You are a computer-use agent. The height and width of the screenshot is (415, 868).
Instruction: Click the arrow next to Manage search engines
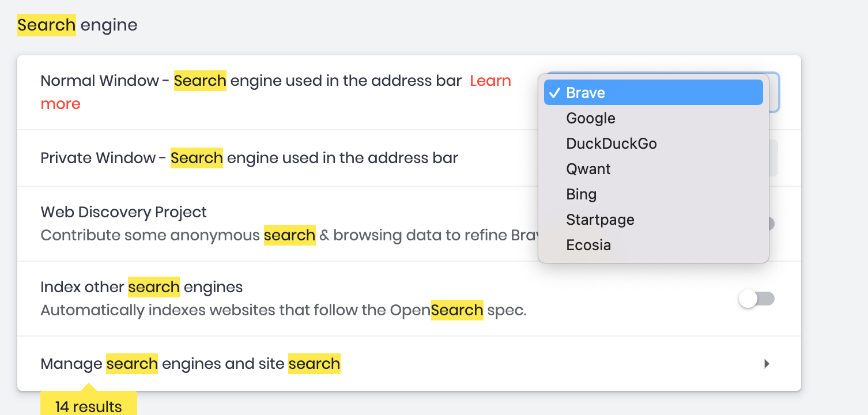coord(767,364)
